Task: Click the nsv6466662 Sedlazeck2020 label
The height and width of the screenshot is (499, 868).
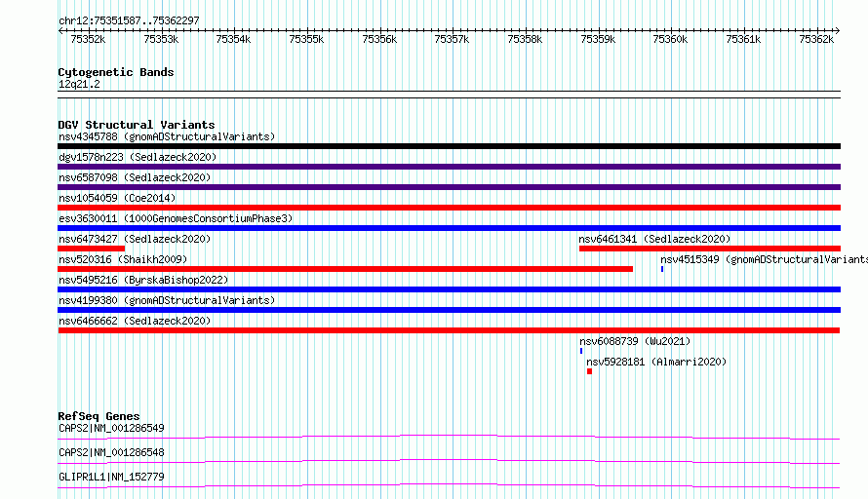Action: coord(135,321)
